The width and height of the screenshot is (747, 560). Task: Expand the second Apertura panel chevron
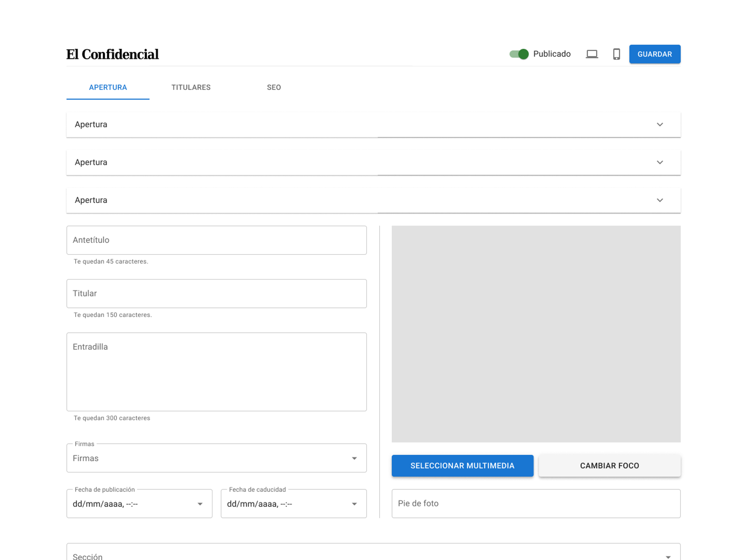(660, 162)
